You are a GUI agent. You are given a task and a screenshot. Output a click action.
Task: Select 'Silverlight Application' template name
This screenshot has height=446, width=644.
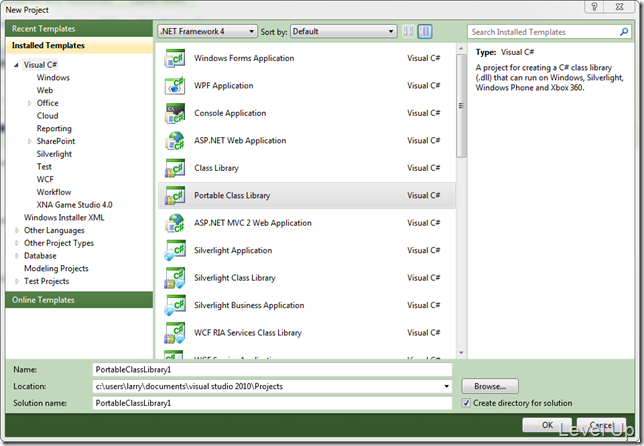pos(233,251)
